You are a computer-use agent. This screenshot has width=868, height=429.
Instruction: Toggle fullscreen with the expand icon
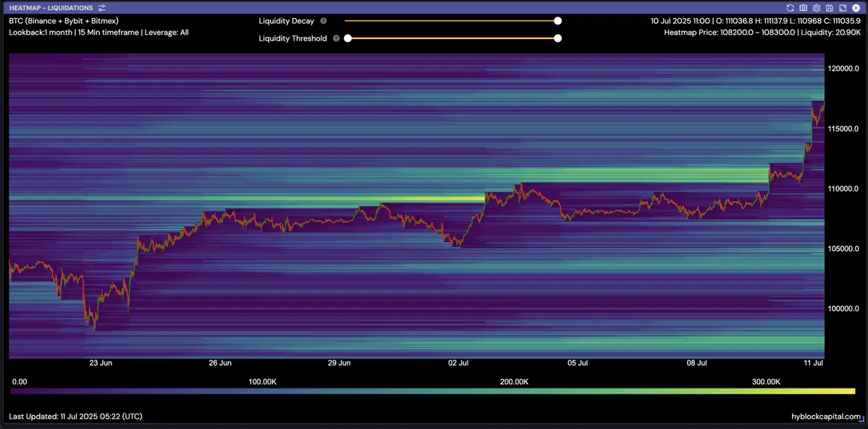point(843,8)
